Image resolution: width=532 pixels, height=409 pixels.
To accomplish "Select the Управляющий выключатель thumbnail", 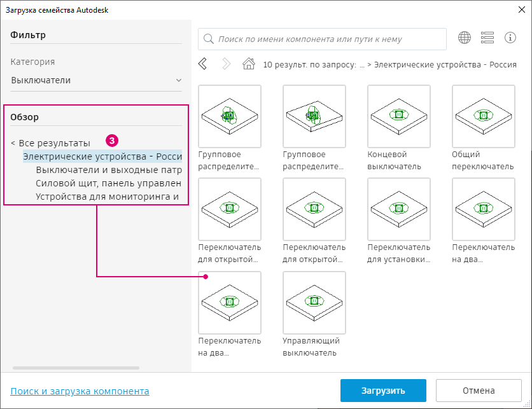I will pyautogui.click(x=314, y=302).
